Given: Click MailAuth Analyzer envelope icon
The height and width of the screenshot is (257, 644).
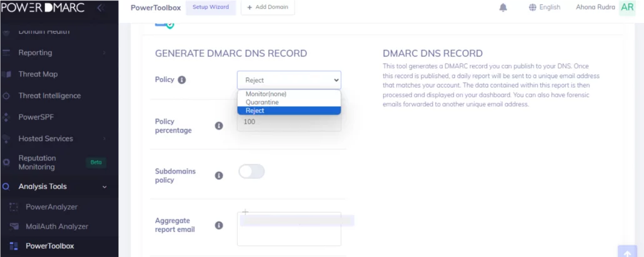Looking at the screenshot, I should (x=14, y=226).
